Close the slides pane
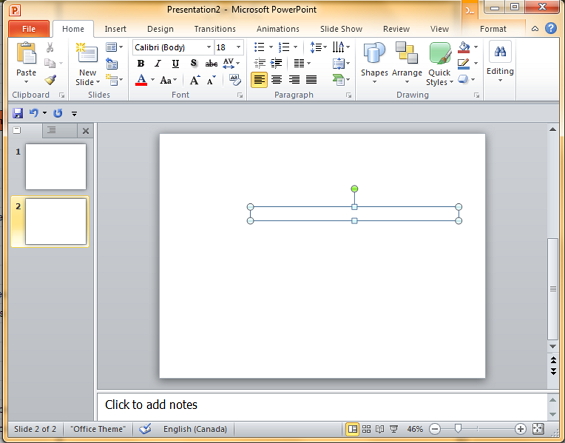 pyautogui.click(x=86, y=131)
